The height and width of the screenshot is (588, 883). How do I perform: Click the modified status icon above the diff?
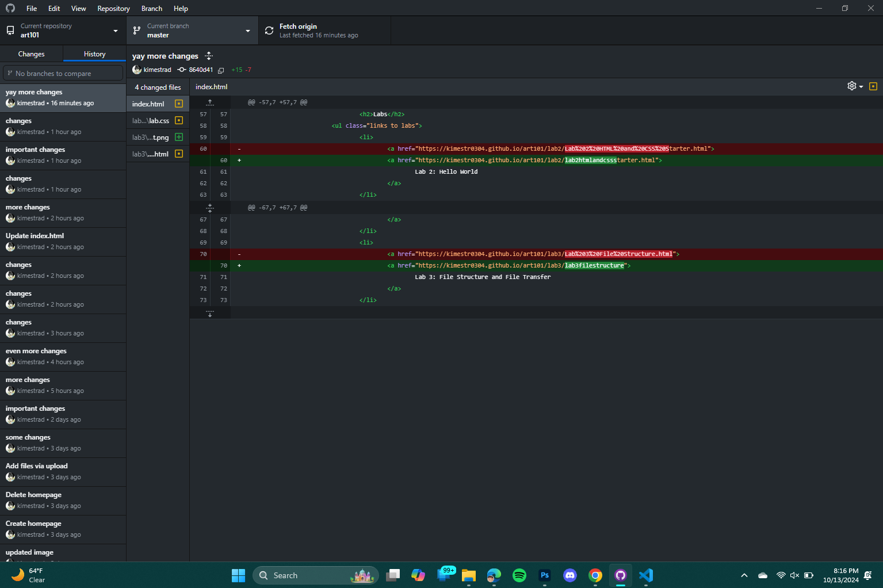point(873,86)
